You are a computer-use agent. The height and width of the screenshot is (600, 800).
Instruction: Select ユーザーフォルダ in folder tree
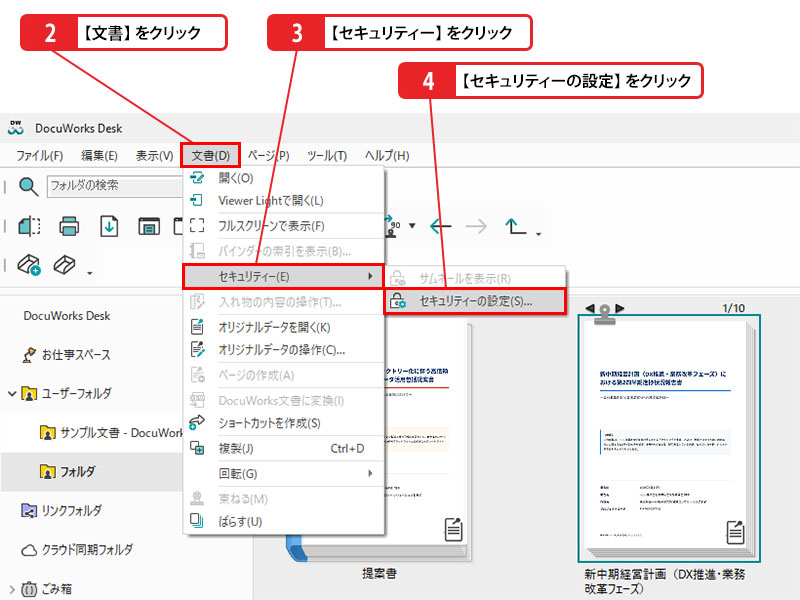[76, 393]
